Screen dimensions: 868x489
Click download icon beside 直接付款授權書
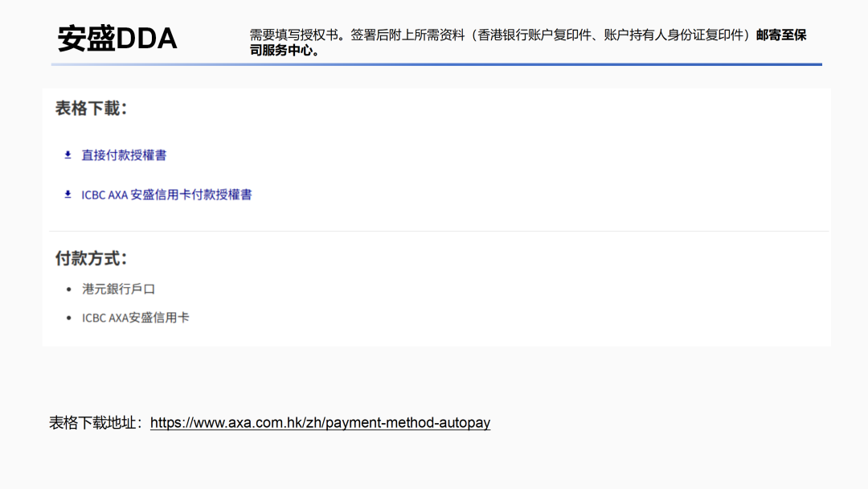(68, 155)
